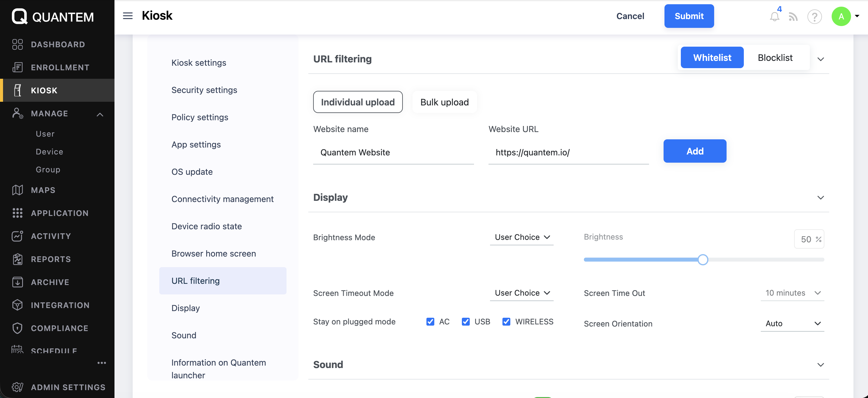The height and width of the screenshot is (398, 868).
Task: Click the sidebar three-dots more icon
Action: pyautogui.click(x=101, y=363)
